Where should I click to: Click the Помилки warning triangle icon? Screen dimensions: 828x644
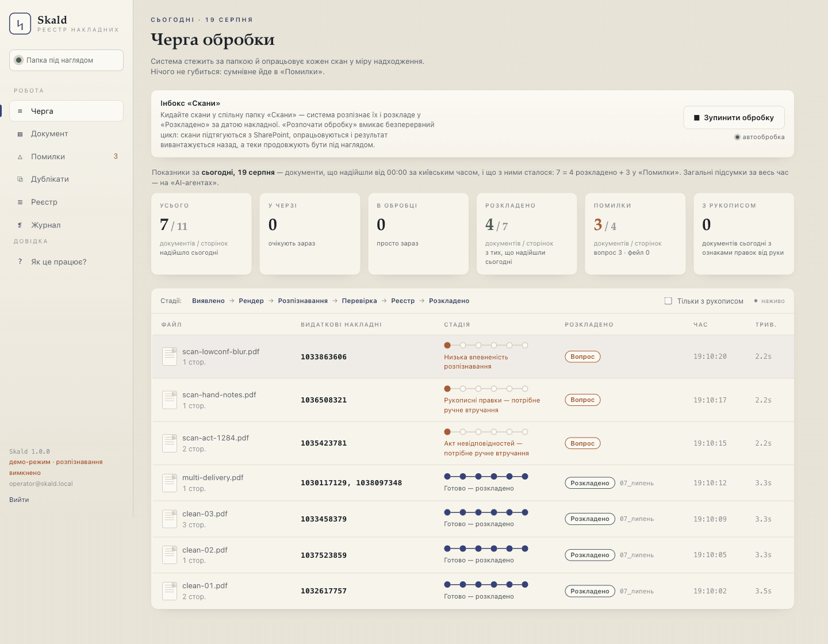click(20, 156)
